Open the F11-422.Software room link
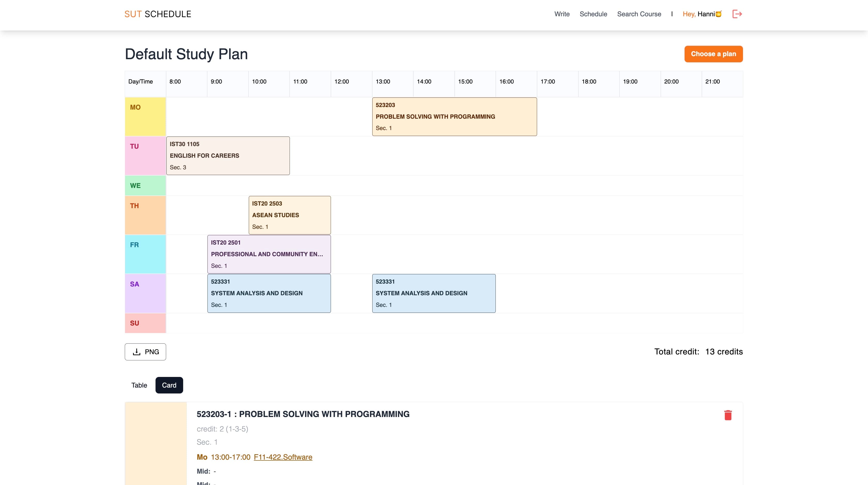The image size is (868, 485). [x=283, y=457]
